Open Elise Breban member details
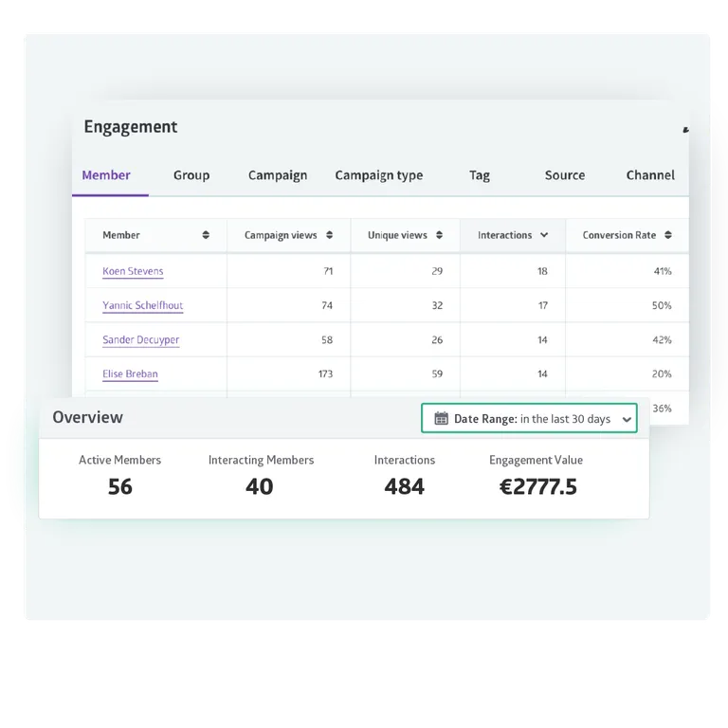Image resolution: width=728 pixels, height=728 pixels. click(x=130, y=373)
